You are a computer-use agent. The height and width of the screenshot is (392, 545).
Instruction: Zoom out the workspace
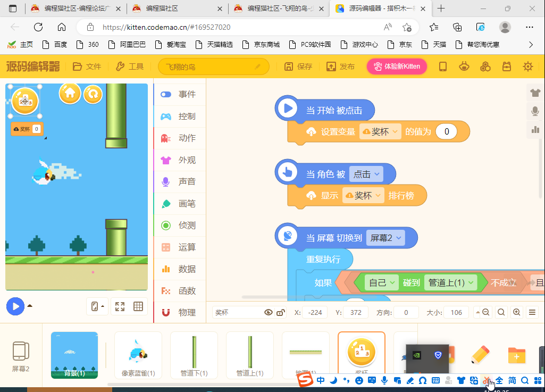[485, 312]
